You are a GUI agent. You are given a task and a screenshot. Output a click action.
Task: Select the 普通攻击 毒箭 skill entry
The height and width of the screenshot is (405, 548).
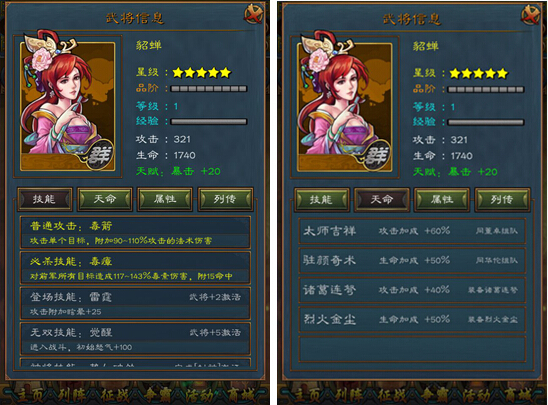point(135,232)
